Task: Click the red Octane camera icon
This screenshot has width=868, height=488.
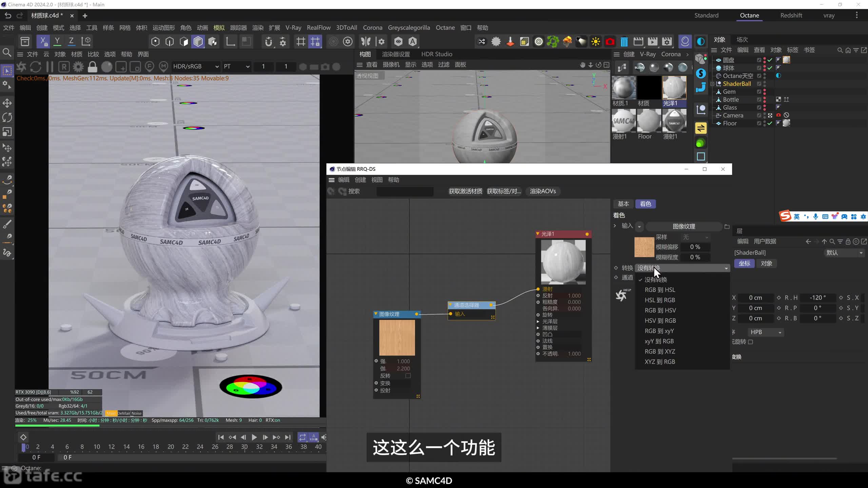Action: pos(610,42)
